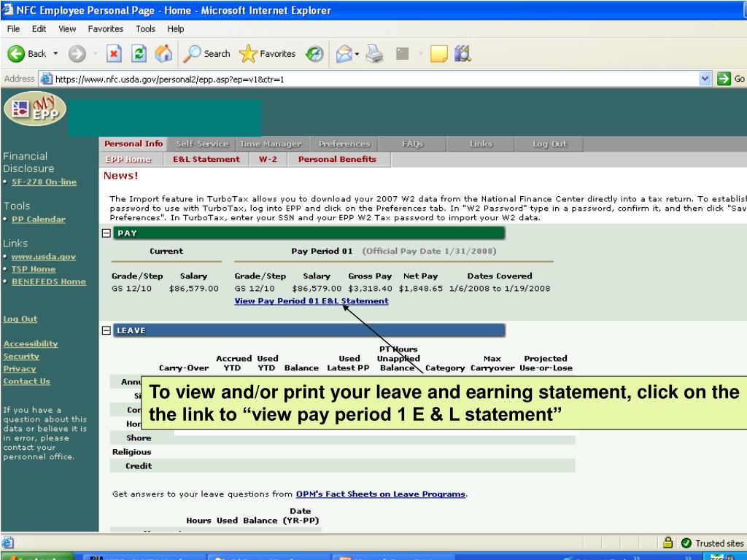
Task: Open the Time Manager tab
Action: (x=271, y=144)
